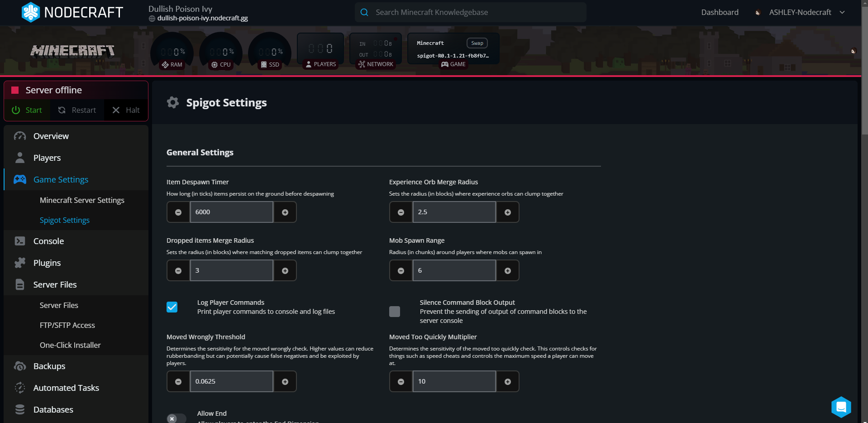Open the Backups page
Screen dimensions: 868x423
point(76,366)
